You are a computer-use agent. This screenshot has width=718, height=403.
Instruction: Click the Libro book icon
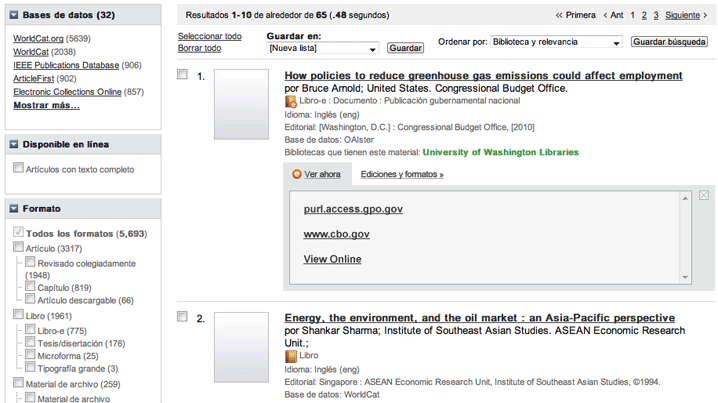coord(291,355)
